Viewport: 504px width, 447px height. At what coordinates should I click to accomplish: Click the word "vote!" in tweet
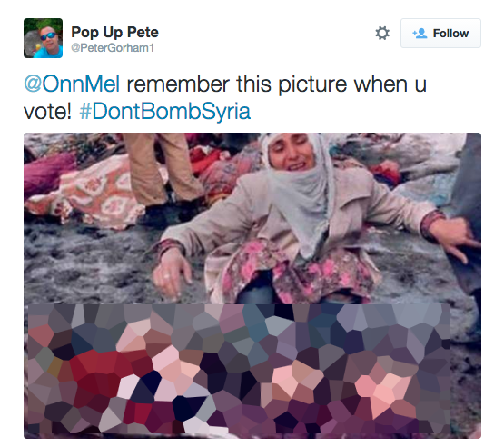click(47, 112)
